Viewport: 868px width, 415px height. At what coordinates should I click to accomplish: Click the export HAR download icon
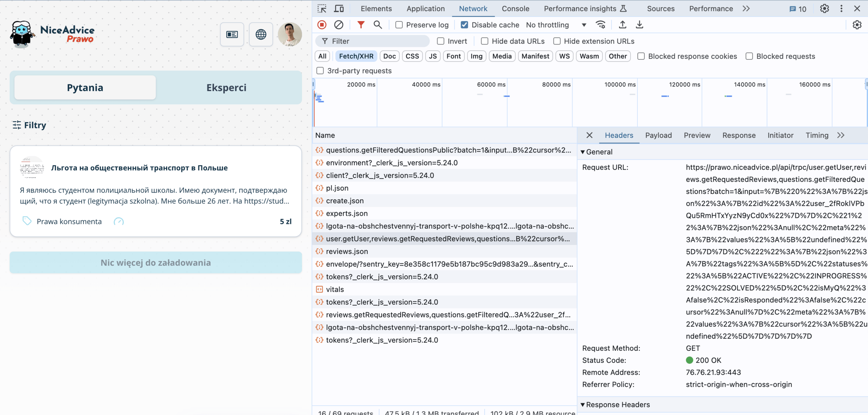639,25
